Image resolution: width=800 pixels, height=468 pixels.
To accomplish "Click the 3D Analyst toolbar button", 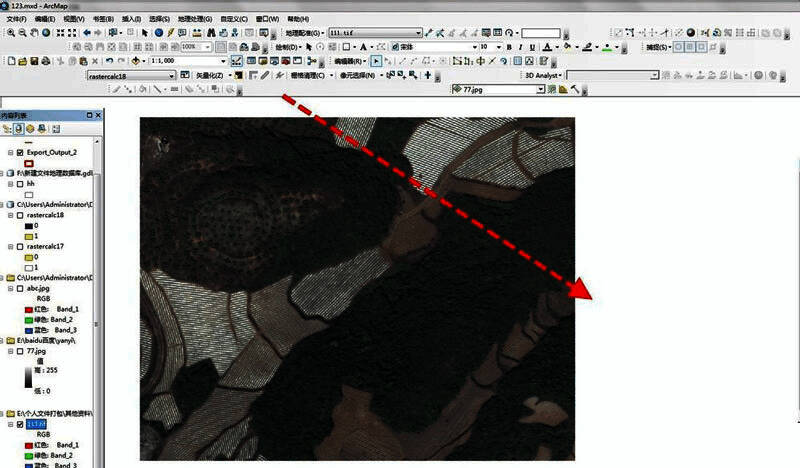I will coord(543,75).
